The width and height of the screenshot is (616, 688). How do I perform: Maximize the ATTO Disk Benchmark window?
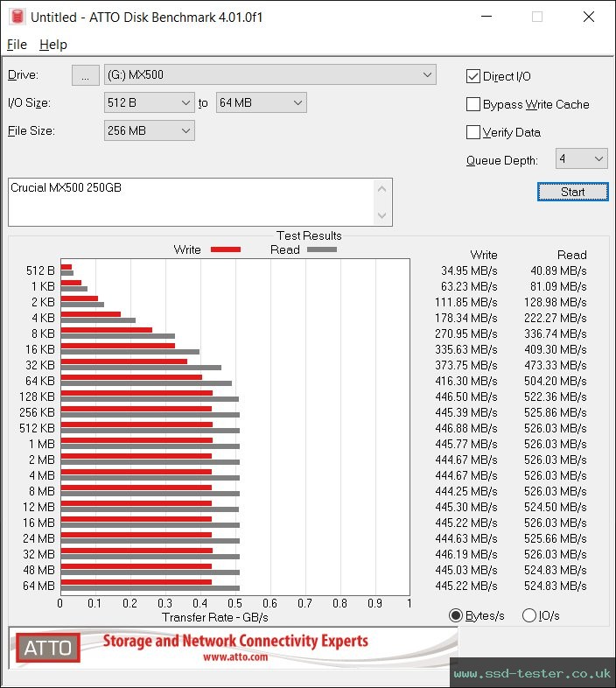(537, 17)
